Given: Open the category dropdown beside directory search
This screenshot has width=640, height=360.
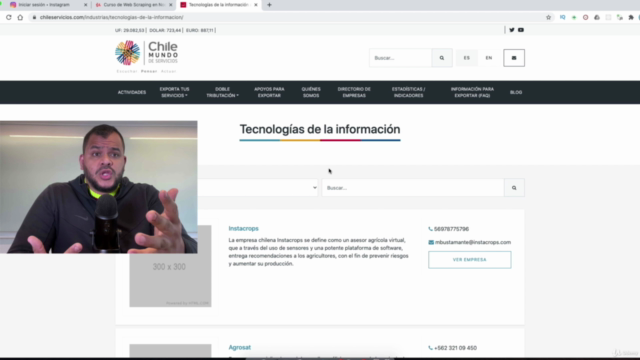Looking at the screenshot, I should tap(258, 188).
